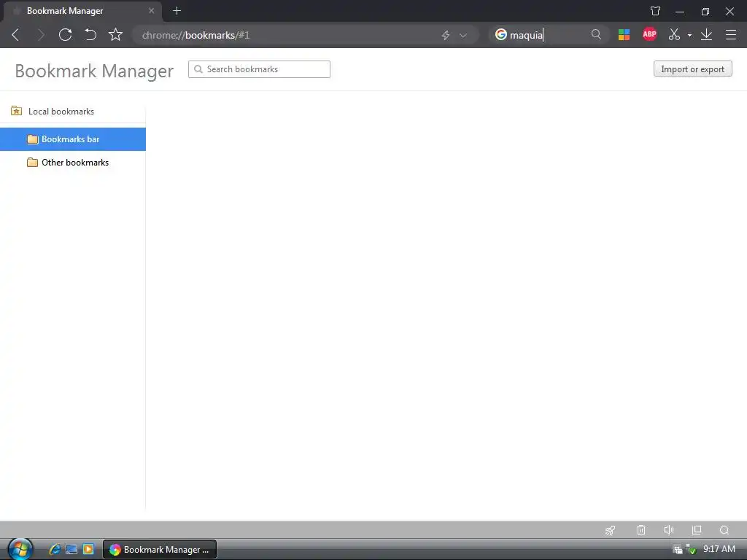The image size is (747, 560).
Task: Click the trash bin status bar icon
Action: (641, 530)
